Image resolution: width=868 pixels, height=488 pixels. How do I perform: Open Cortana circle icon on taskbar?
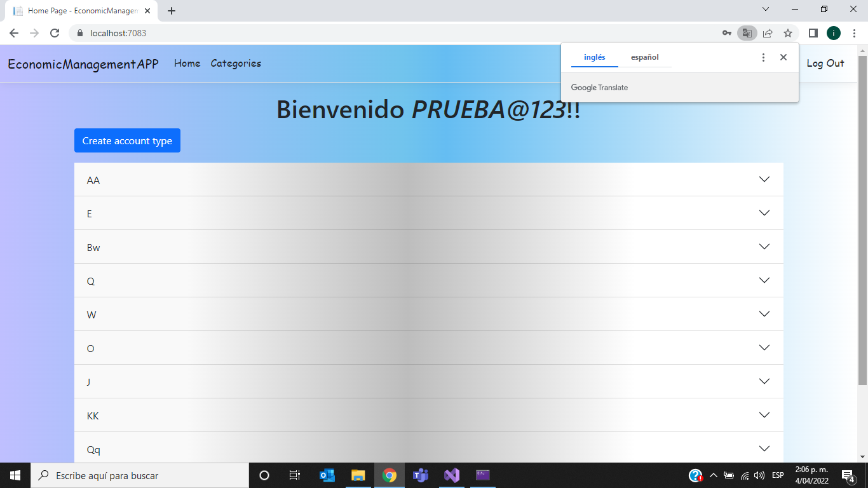point(264,475)
